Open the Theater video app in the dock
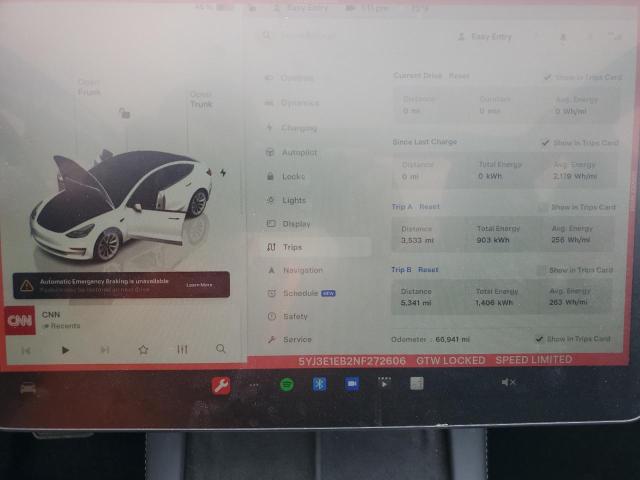The height and width of the screenshot is (480, 640). pos(384,383)
